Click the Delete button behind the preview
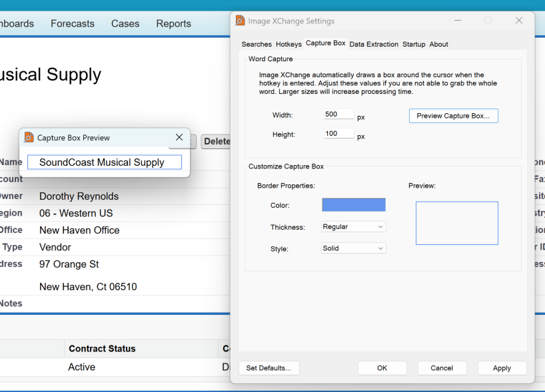The width and height of the screenshot is (545, 392). [216, 141]
